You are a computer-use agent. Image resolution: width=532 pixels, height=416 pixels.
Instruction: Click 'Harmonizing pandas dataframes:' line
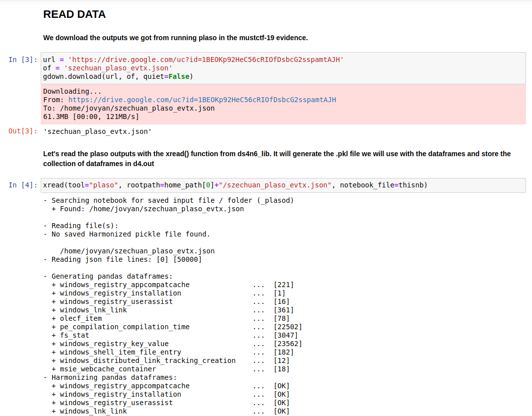click(x=110, y=378)
